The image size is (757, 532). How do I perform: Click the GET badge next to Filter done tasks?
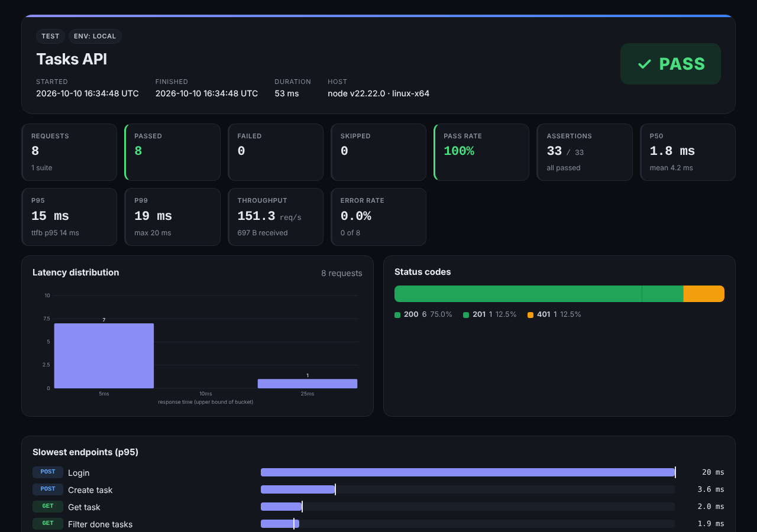click(x=48, y=524)
